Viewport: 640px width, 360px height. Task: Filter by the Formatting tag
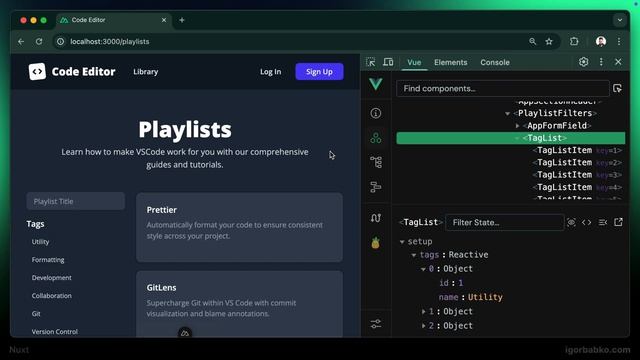point(48,260)
